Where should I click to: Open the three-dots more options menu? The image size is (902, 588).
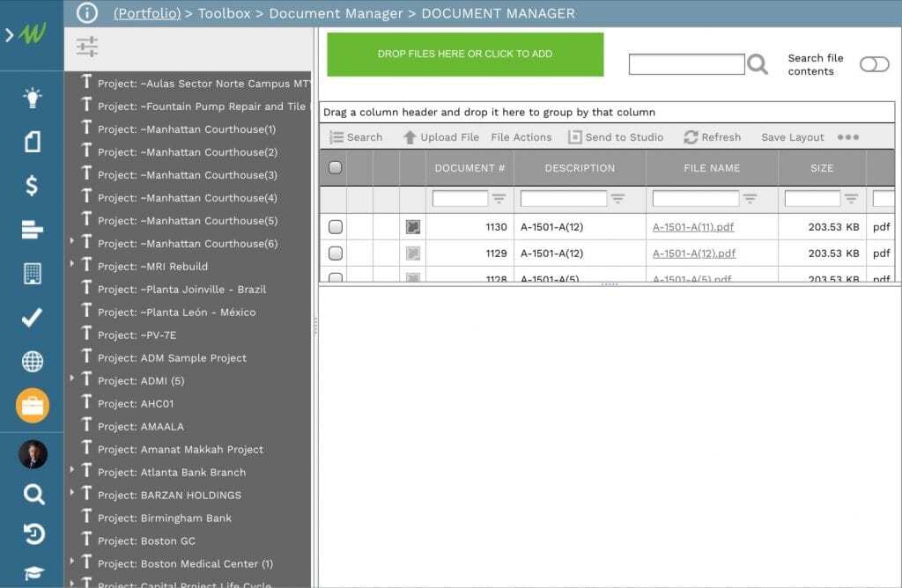point(848,137)
